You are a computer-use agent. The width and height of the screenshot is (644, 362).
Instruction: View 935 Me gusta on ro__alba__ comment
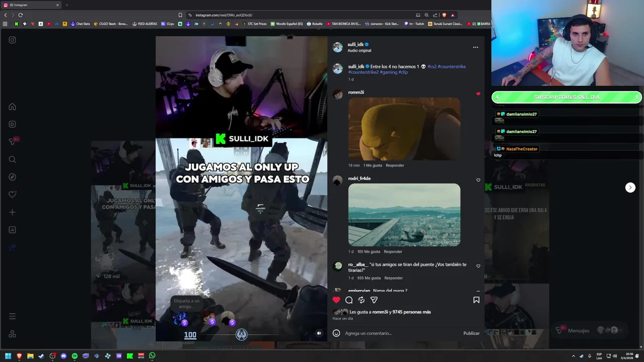pyautogui.click(x=369, y=278)
